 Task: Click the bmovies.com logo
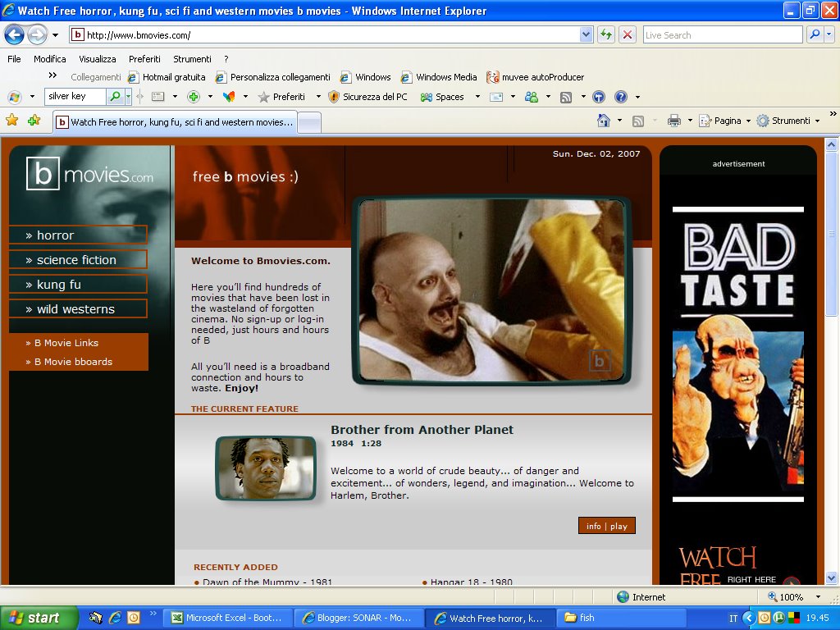pos(89,174)
